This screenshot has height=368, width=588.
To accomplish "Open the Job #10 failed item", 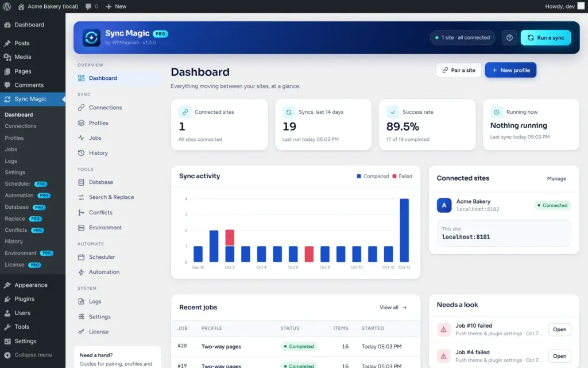I will click(x=559, y=329).
